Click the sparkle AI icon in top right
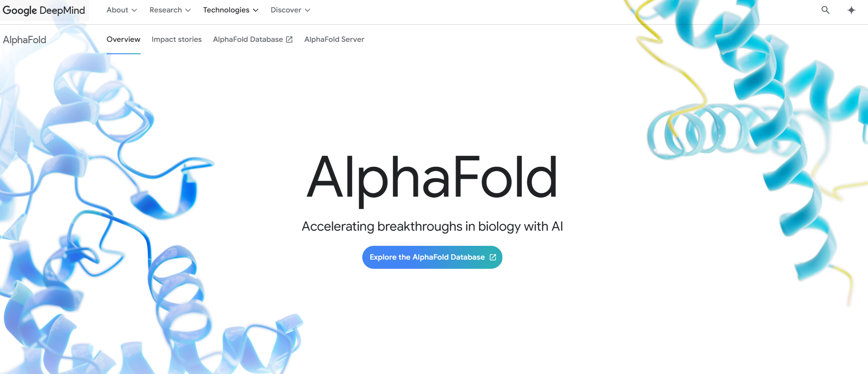 (x=851, y=10)
